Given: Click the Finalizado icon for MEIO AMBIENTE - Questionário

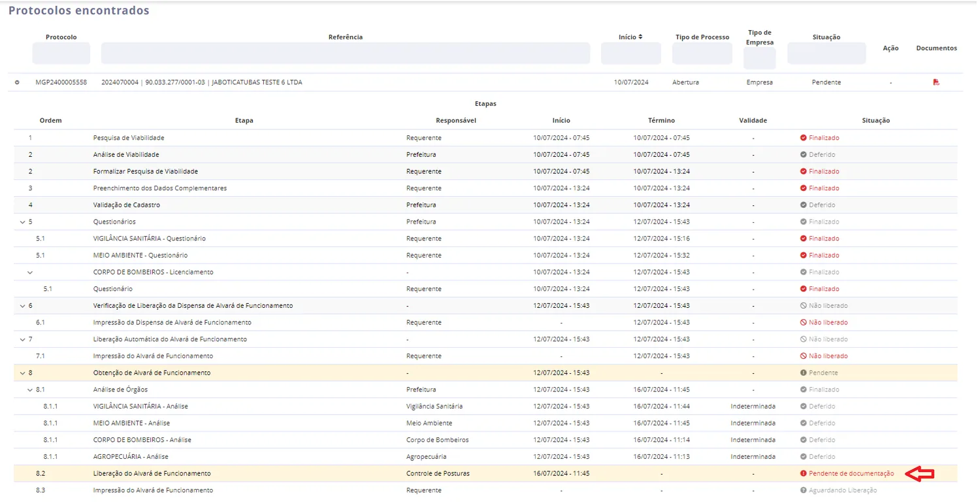Looking at the screenshot, I should (804, 256).
